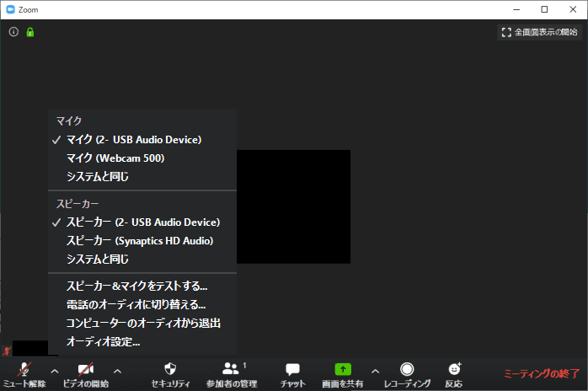Click the muted mic indicator beside the name
This screenshot has height=391, width=588.
pyautogui.click(x=7, y=351)
